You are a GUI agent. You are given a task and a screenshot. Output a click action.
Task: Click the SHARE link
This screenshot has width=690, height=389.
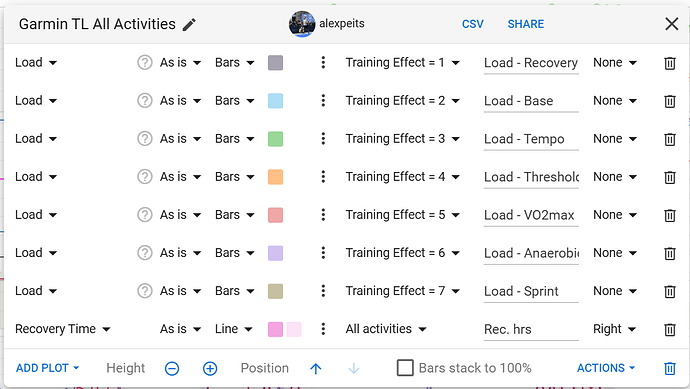coord(526,24)
